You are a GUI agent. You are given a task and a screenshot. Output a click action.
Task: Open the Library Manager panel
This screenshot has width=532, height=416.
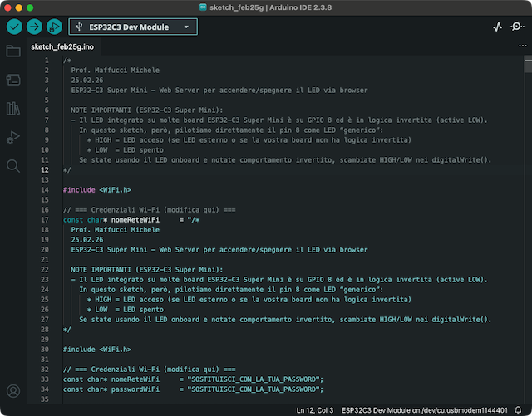coord(13,108)
